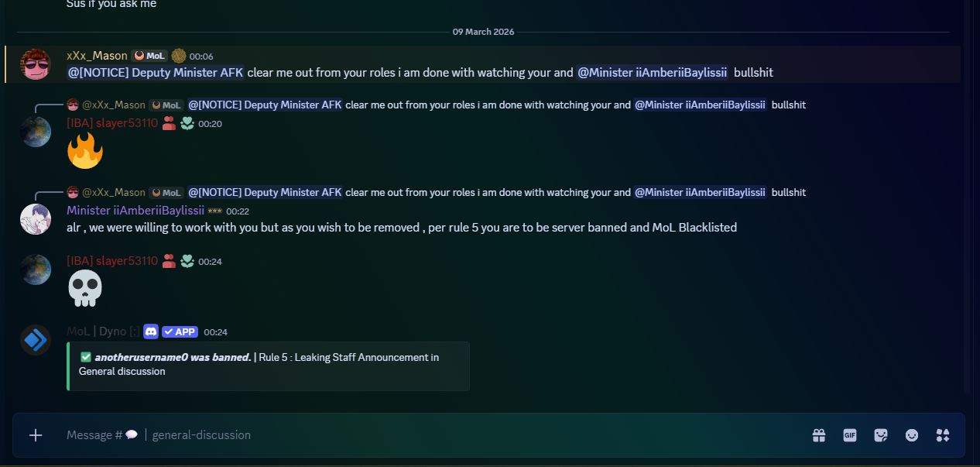980x467 pixels.
Task: Click Minister iiAmberiiBaylissii's profile avatar
Action: 36,219
